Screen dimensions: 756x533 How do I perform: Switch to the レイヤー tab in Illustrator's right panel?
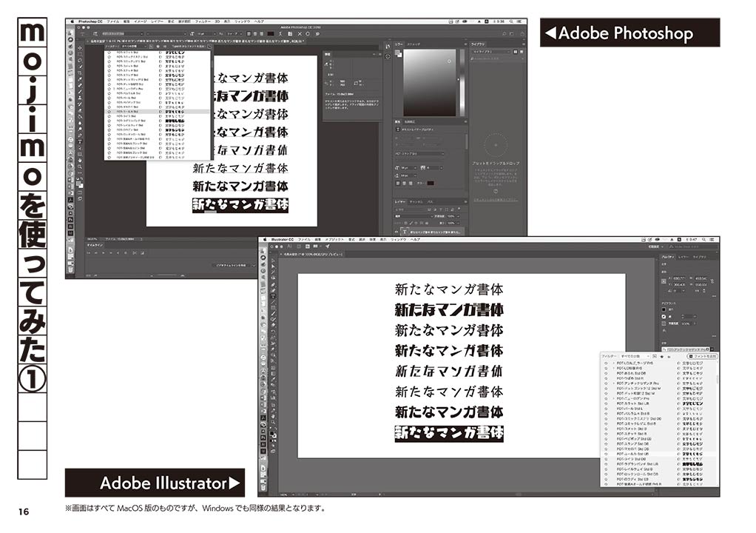[684, 257]
